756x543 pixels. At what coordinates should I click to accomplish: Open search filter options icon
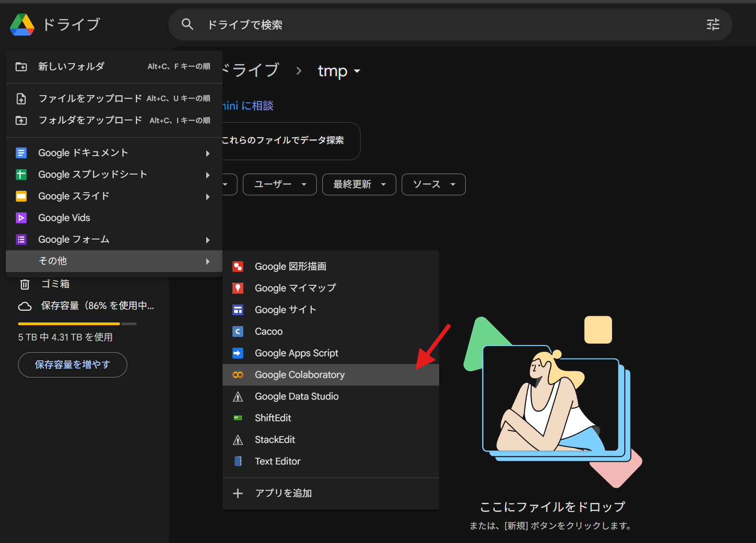coord(713,25)
